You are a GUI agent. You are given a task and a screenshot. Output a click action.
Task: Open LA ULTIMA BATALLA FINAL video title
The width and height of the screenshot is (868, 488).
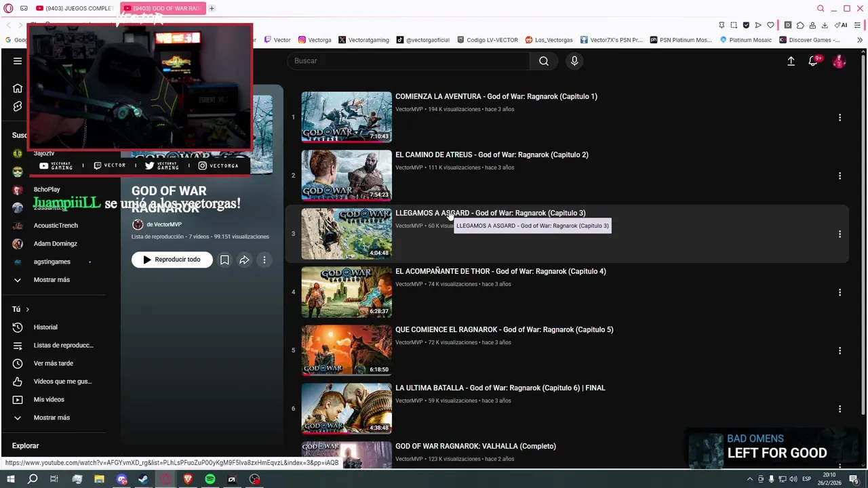(500, 388)
